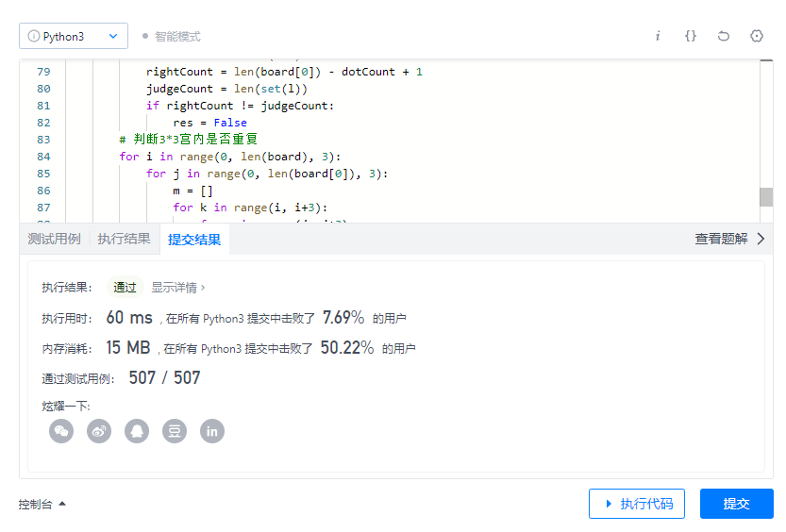This screenshot has width=786, height=532.
Task: Run code with 执行代码 button
Action: [x=637, y=504]
